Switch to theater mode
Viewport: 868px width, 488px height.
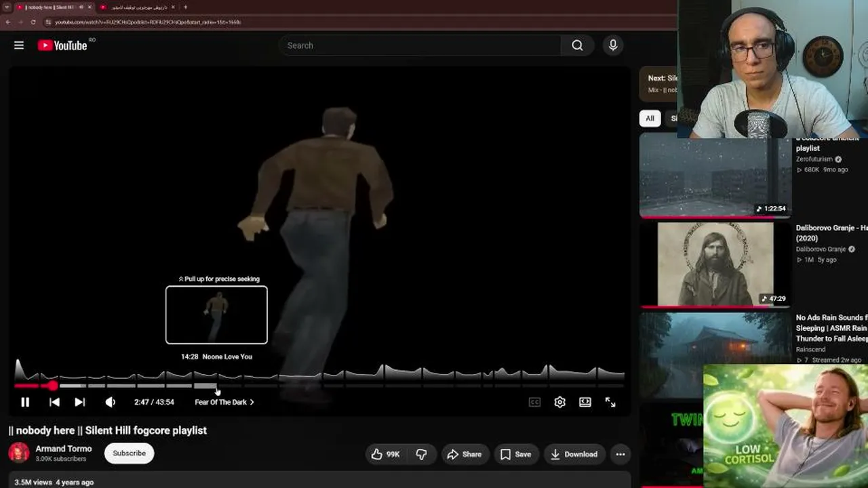point(585,402)
